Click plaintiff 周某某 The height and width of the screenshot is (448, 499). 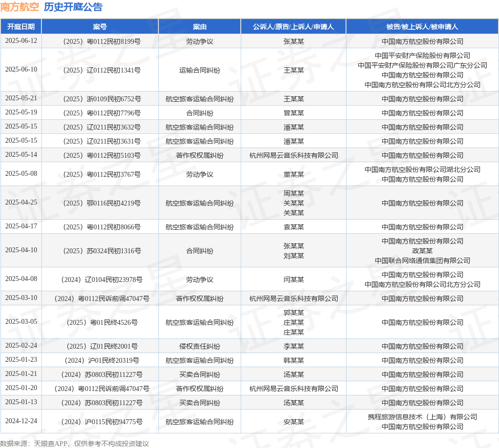coord(293,193)
